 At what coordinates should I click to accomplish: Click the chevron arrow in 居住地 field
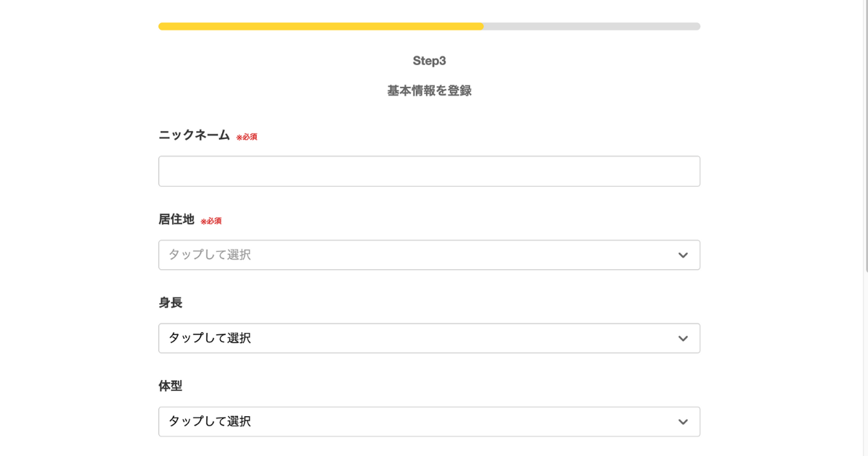[683, 256]
